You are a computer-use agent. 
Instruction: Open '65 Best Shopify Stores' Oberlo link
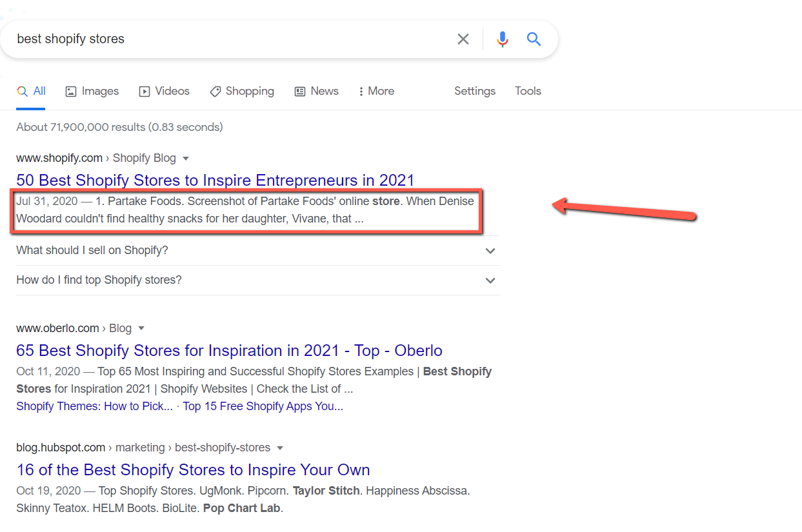(x=229, y=351)
